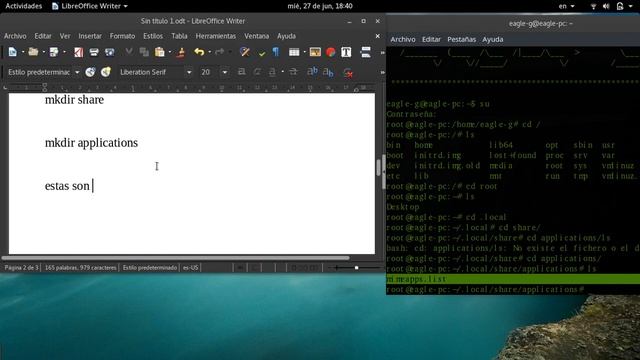Click the zoom slider in status bar
The width and height of the screenshot is (640, 360).
click(356, 268)
